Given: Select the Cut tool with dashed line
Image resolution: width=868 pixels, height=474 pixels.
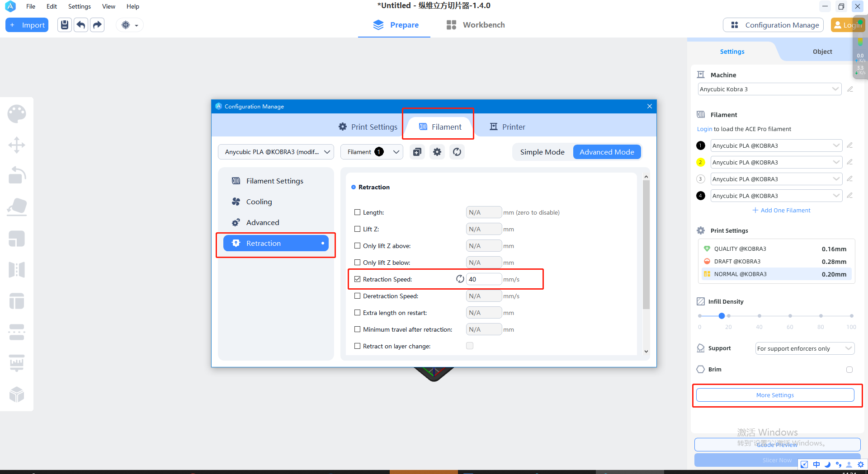Looking at the screenshot, I should tap(17, 332).
